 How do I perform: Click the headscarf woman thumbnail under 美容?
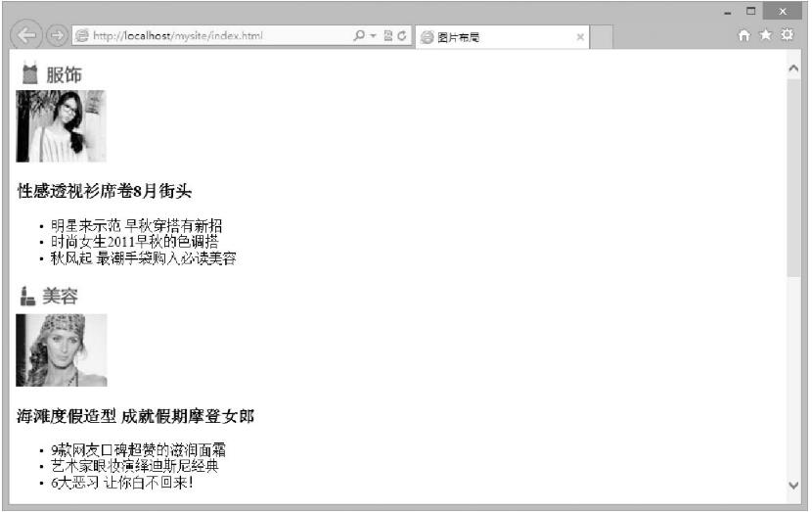61,349
